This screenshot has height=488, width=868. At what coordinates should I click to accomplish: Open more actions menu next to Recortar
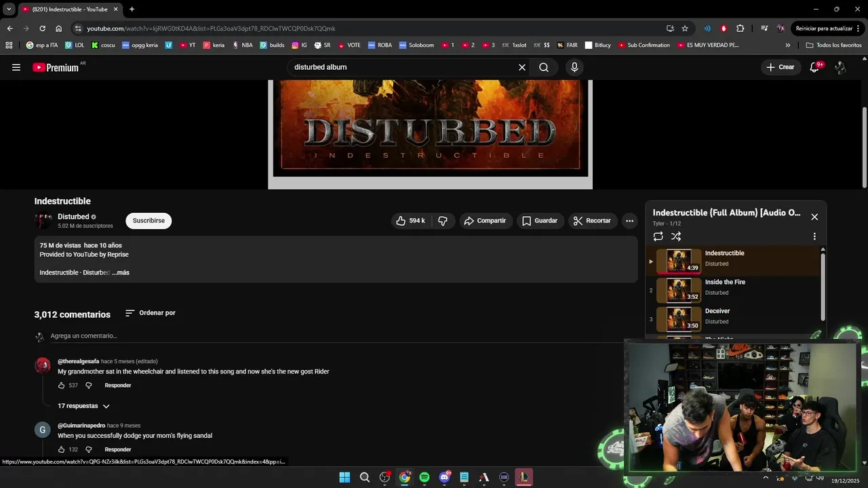point(629,221)
